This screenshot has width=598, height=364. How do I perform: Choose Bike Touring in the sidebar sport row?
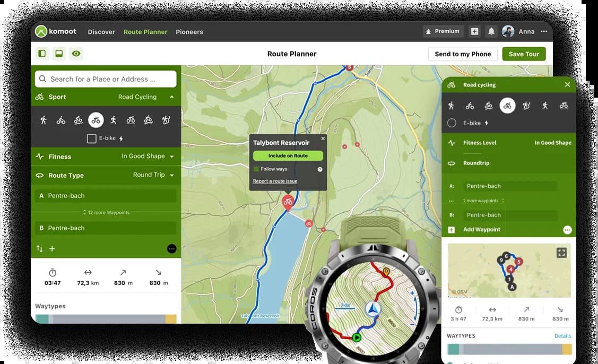61,120
